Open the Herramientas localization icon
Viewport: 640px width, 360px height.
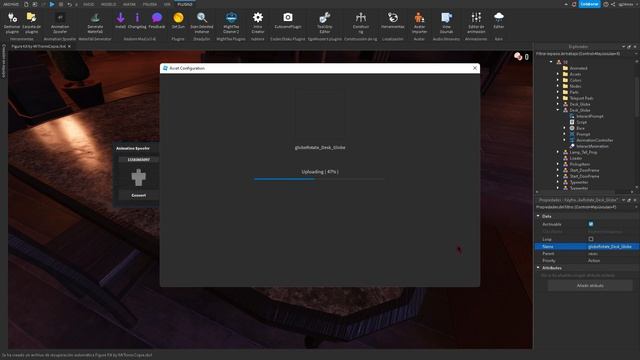pos(393,20)
